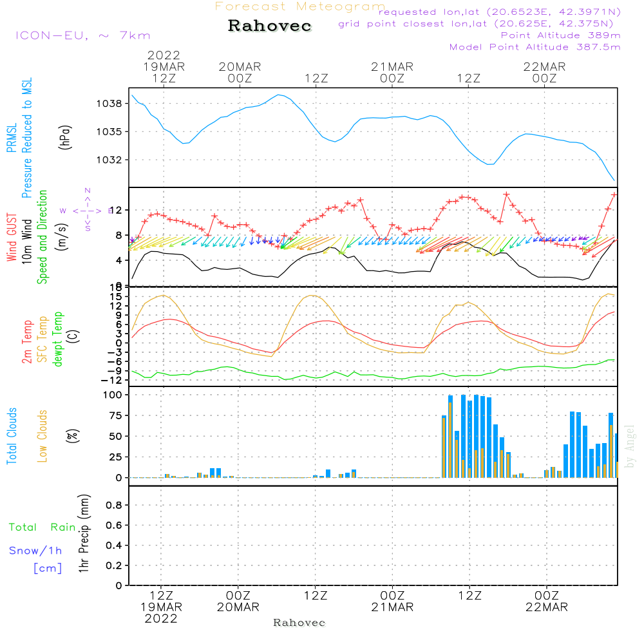Click the green 'Speed and Direction' label

[x=43, y=237]
